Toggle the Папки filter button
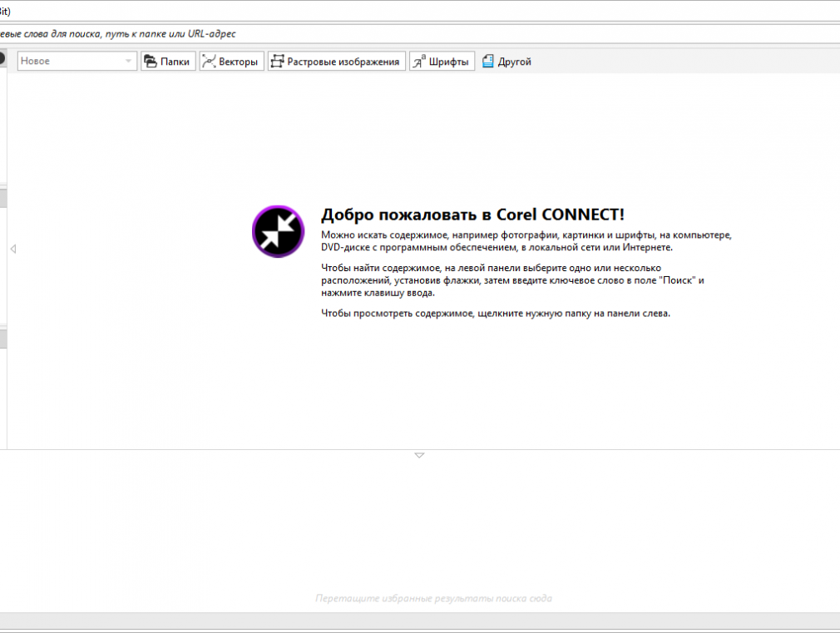The image size is (840, 633). click(168, 61)
